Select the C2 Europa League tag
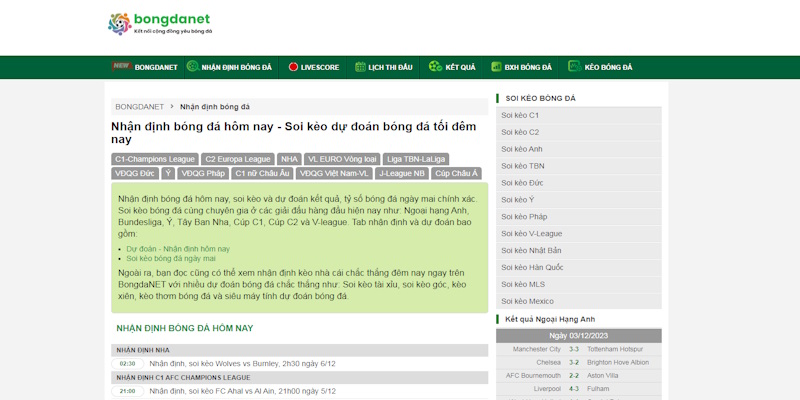The image size is (800, 400). pyautogui.click(x=238, y=159)
